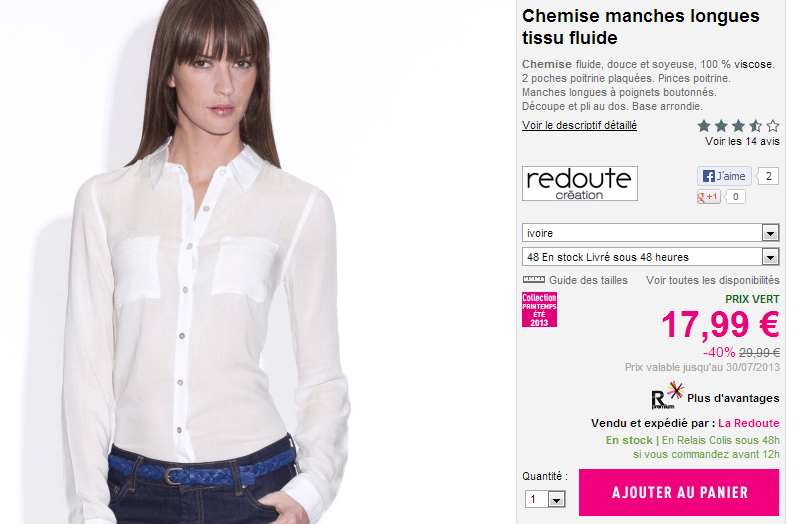Expand the size 48 En stock dropdown
Viewport: 795px width, 524px height.
(651, 257)
